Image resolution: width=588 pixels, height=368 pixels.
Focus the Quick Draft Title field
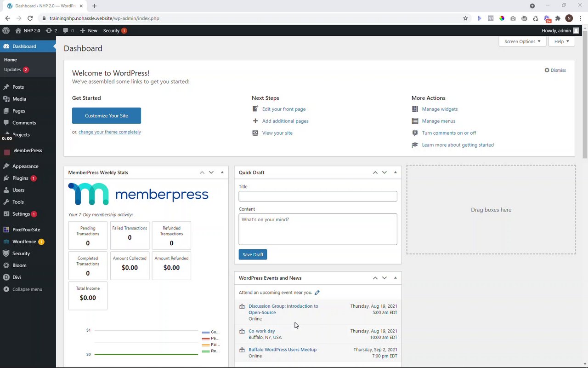(318, 196)
